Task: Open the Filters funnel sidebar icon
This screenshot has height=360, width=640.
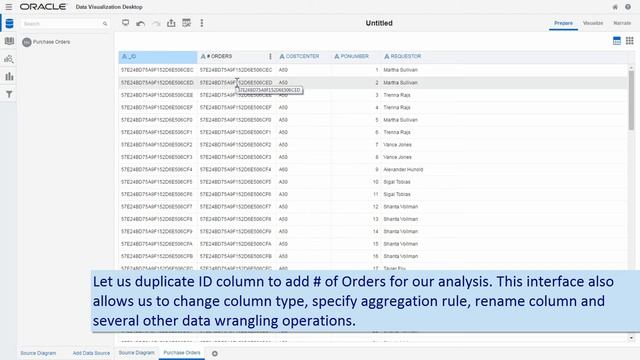Action: coord(9,94)
